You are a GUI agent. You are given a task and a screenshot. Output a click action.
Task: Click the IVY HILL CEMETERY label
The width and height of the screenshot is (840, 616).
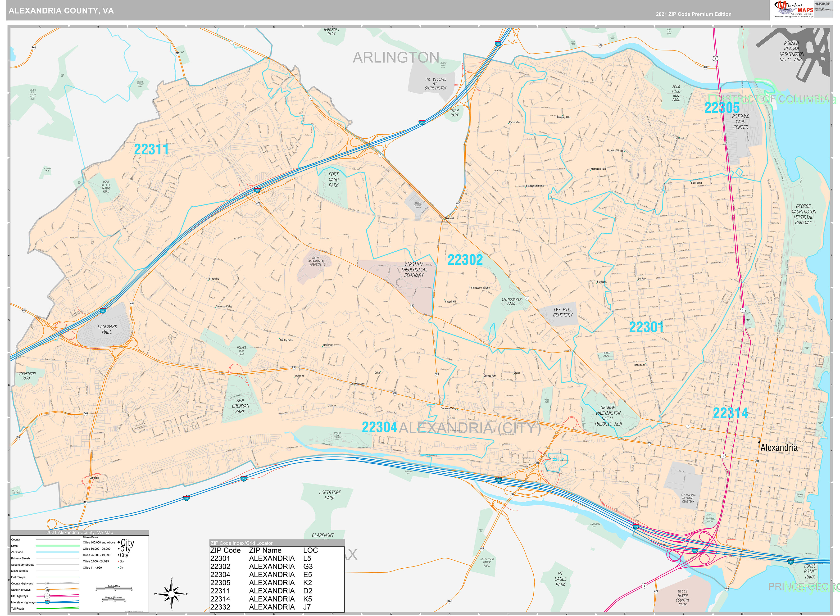pos(563,313)
